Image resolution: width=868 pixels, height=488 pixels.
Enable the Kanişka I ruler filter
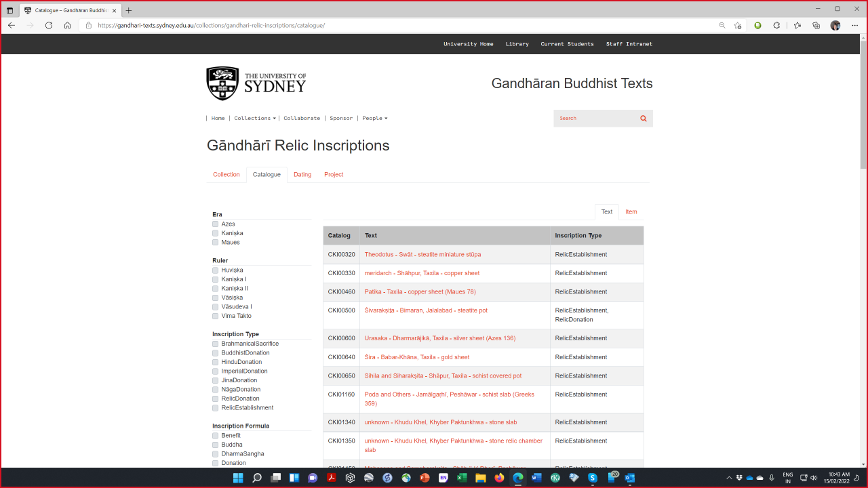(x=216, y=279)
